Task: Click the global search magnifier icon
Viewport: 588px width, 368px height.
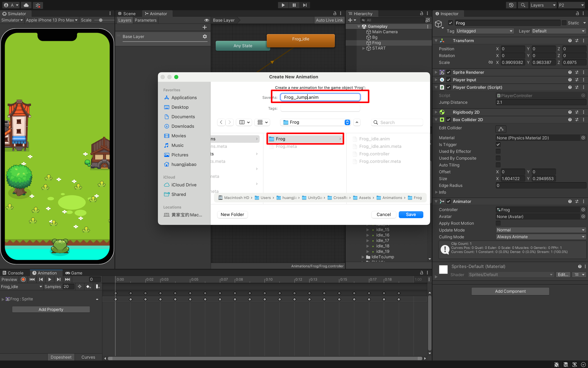Action: tap(523, 5)
